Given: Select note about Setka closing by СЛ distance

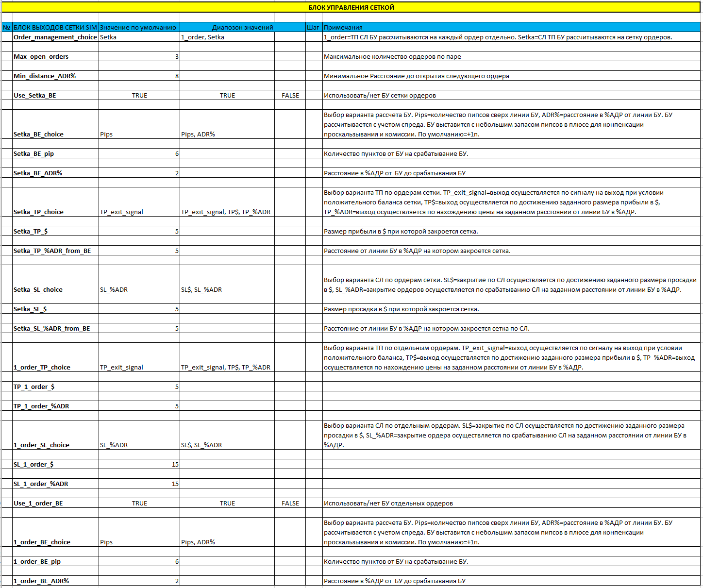Looking at the screenshot, I should (511, 328).
